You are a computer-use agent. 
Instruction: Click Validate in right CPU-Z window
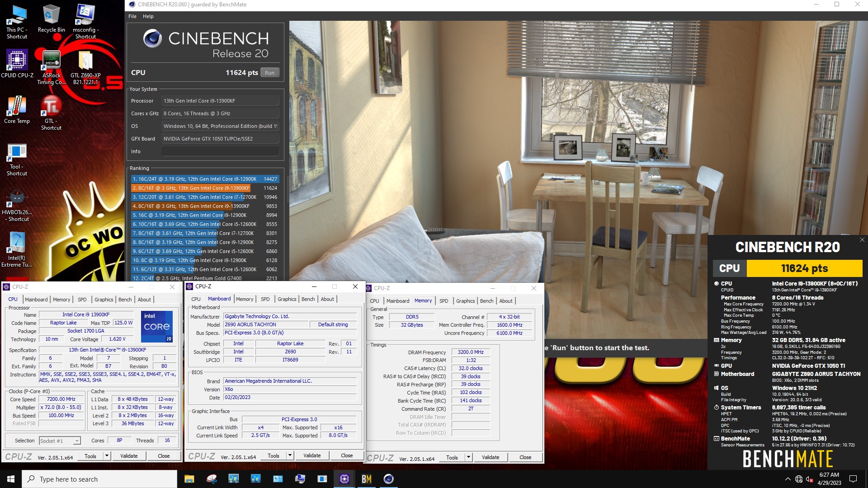(x=491, y=457)
